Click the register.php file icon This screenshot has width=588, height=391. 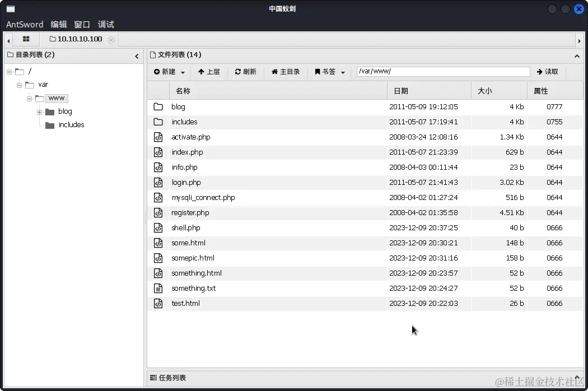coord(158,212)
